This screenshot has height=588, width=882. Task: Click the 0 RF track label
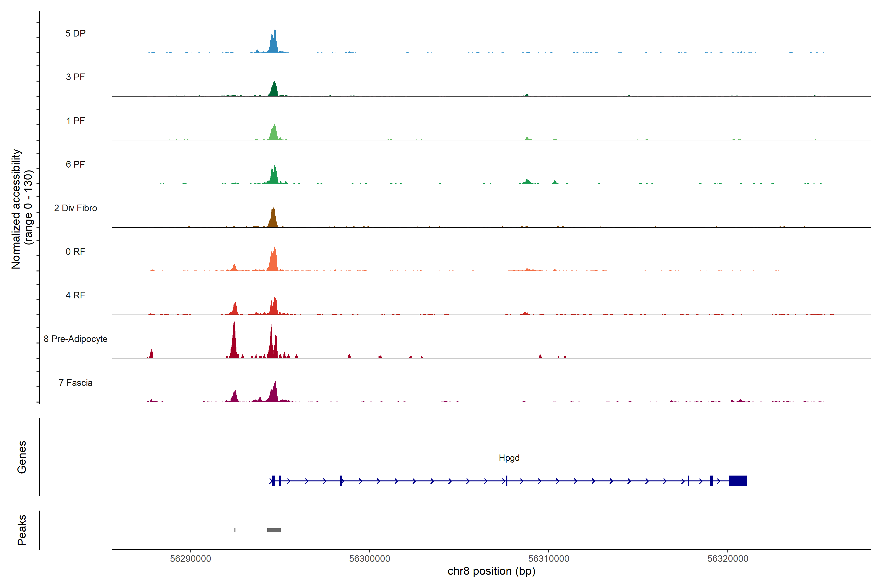(75, 252)
